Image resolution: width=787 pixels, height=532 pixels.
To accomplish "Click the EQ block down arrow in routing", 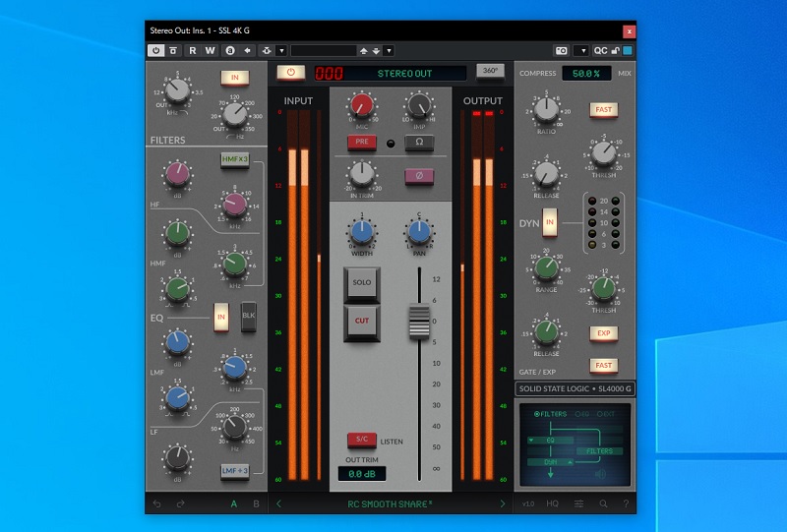I will pyautogui.click(x=531, y=441).
